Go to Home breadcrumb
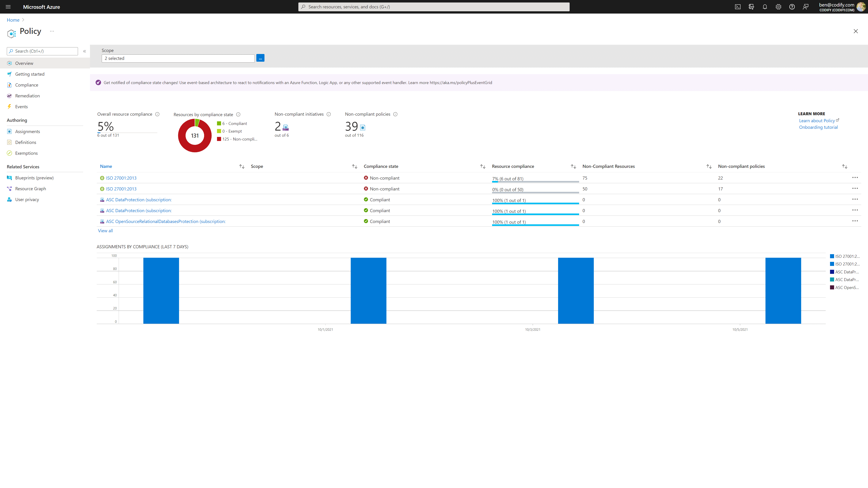 [13, 20]
